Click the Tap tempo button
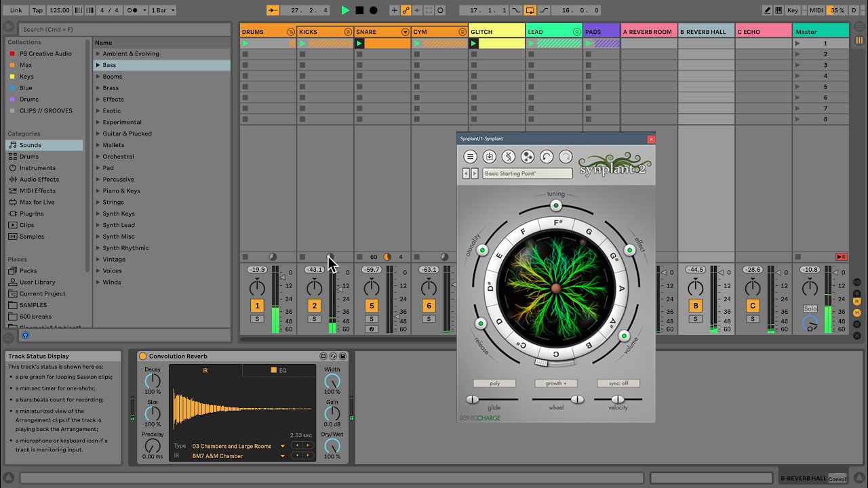The image size is (868, 488). click(37, 10)
